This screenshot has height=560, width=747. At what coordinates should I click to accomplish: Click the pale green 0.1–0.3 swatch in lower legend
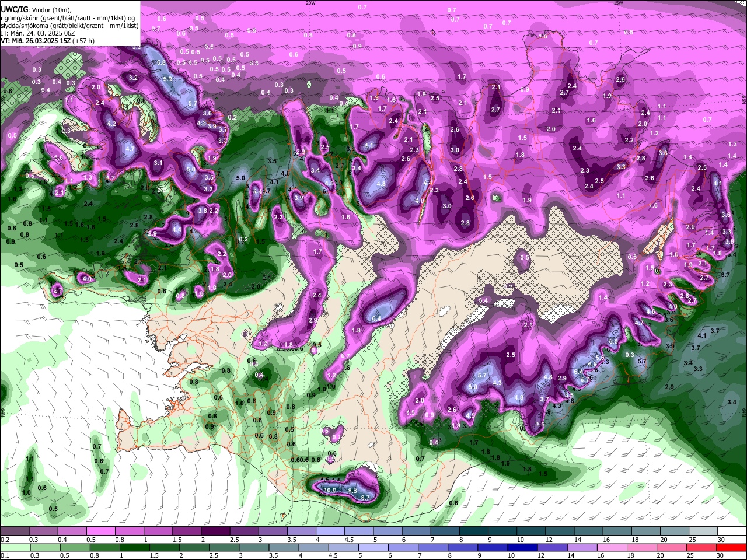point(15,547)
